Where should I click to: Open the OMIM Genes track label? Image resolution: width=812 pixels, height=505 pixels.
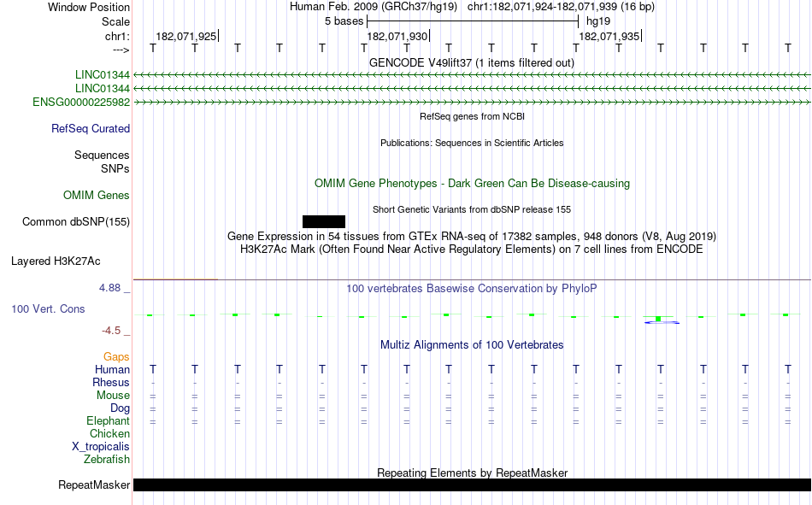tap(97, 196)
